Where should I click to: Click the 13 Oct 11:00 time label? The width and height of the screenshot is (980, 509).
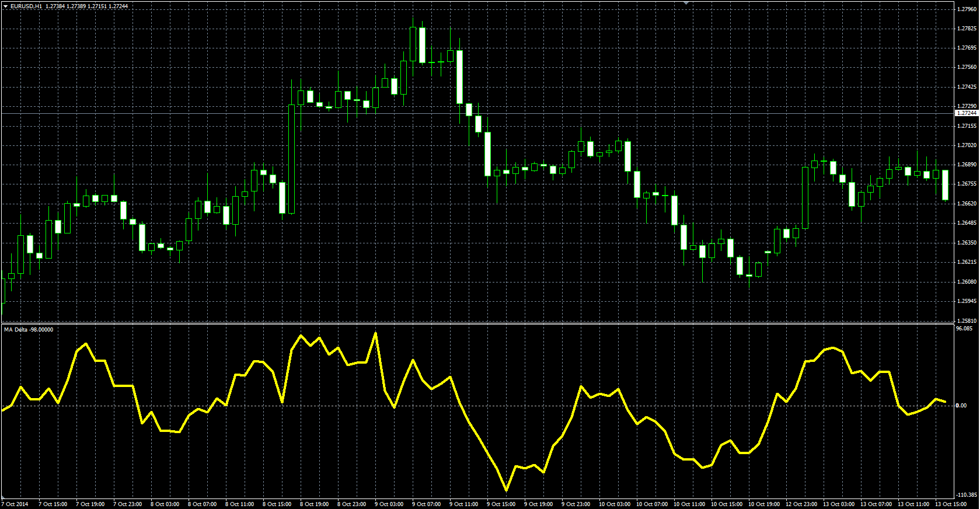(913, 504)
